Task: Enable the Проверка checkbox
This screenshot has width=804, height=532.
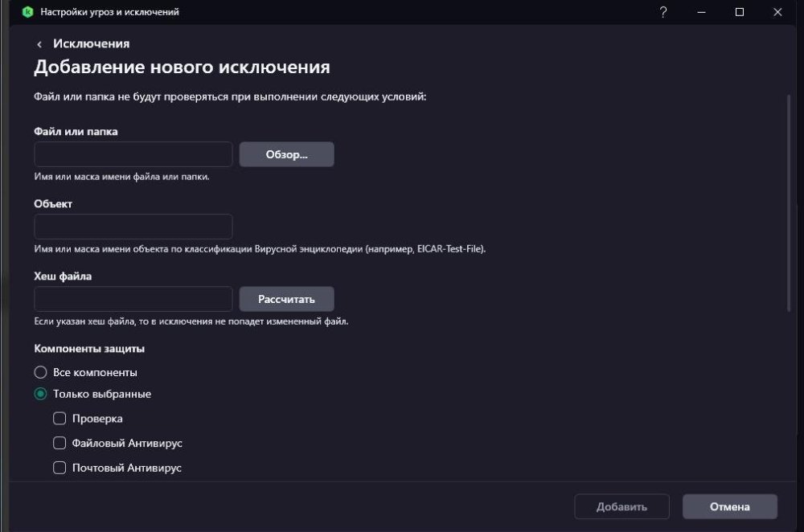Action: [59, 419]
